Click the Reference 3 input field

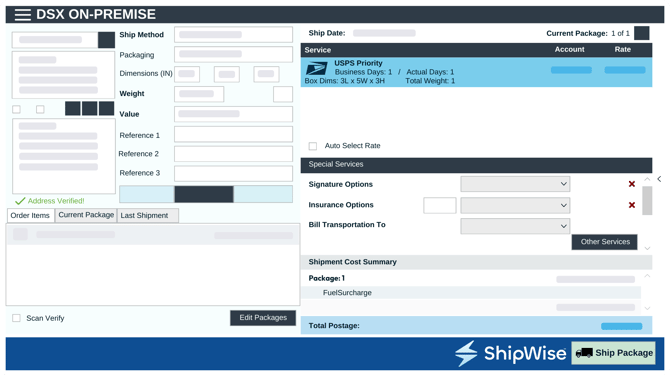(x=233, y=174)
